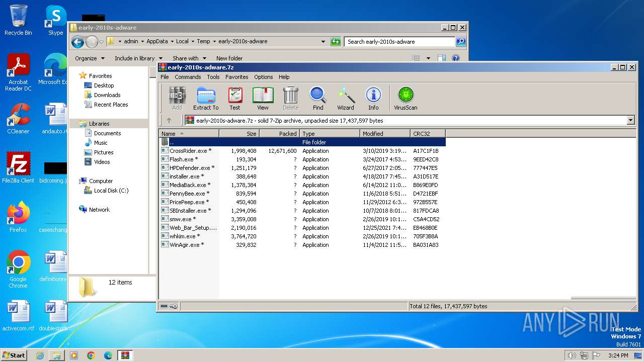The height and width of the screenshot is (362, 644).
Task: Click the Explorer search magnifier button
Action: click(461, 42)
